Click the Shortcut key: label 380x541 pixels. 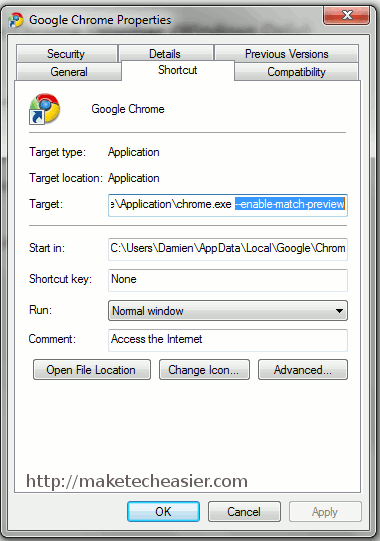click(x=61, y=279)
